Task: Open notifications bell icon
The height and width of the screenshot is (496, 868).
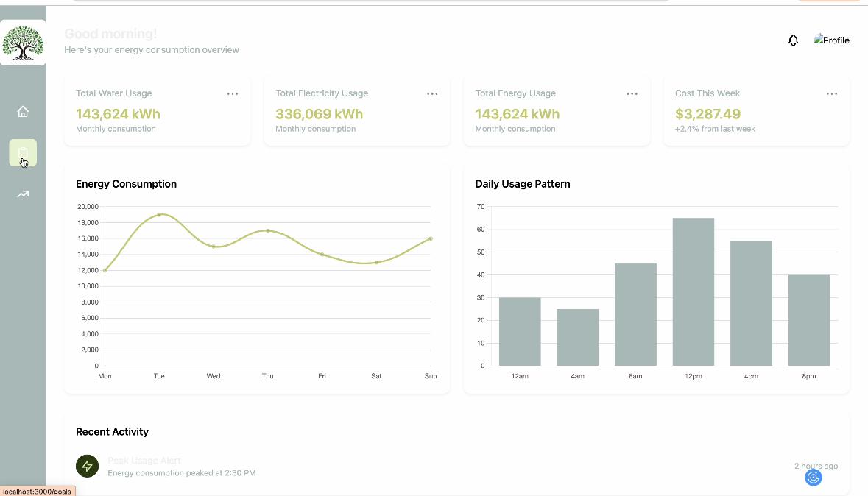Action: (793, 40)
